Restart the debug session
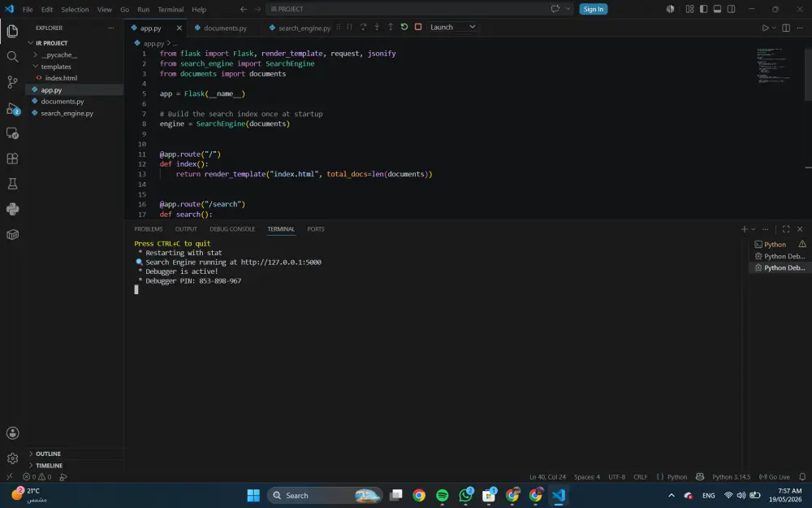Image resolution: width=812 pixels, height=508 pixels. point(404,27)
